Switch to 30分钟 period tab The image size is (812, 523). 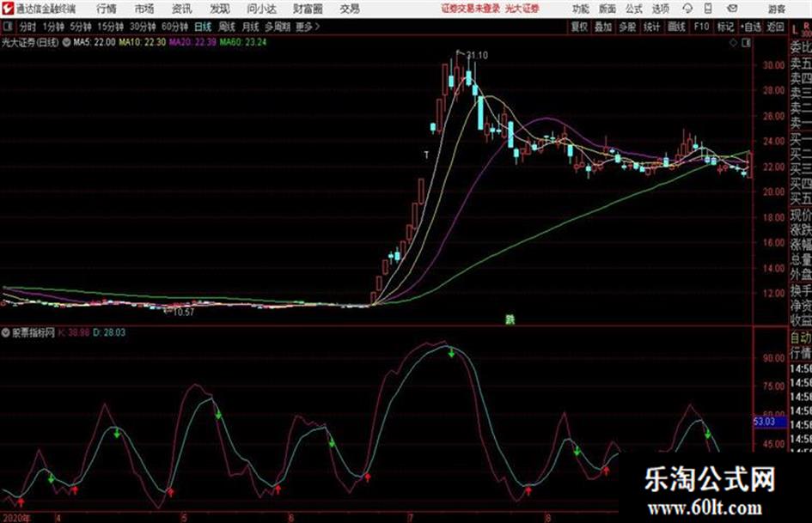(x=143, y=27)
